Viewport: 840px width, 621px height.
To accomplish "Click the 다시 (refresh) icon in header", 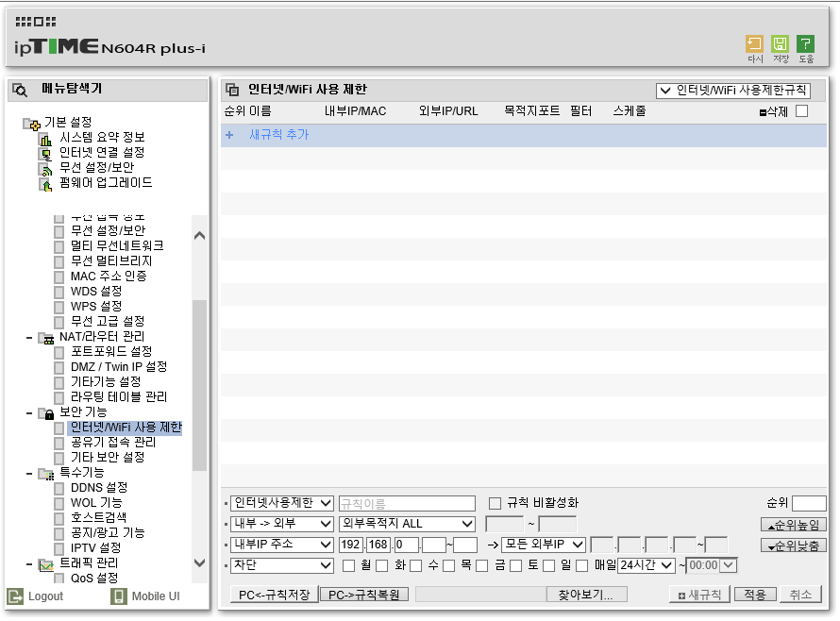I will point(754,44).
